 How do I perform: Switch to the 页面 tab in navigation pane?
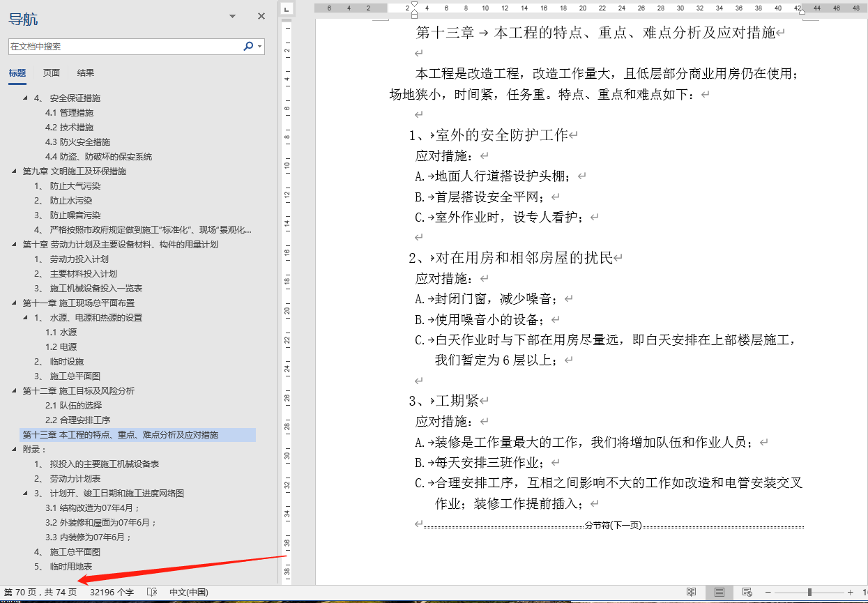pos(51,72)
